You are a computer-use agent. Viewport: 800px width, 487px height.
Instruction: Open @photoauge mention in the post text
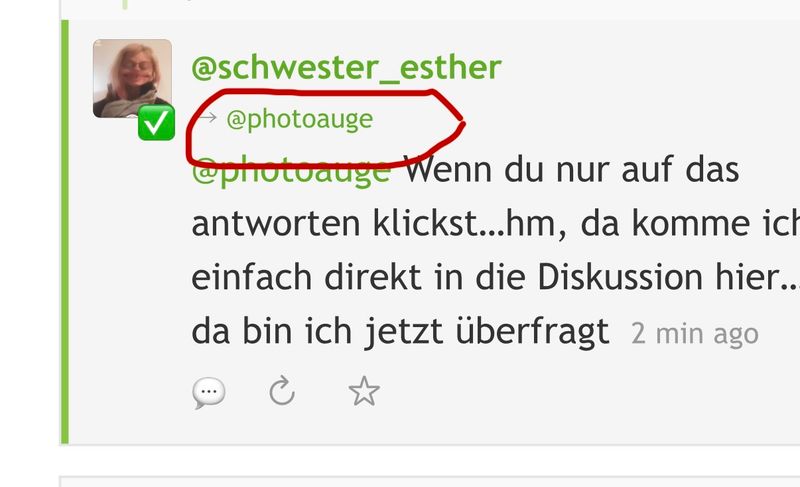point(291,171)
